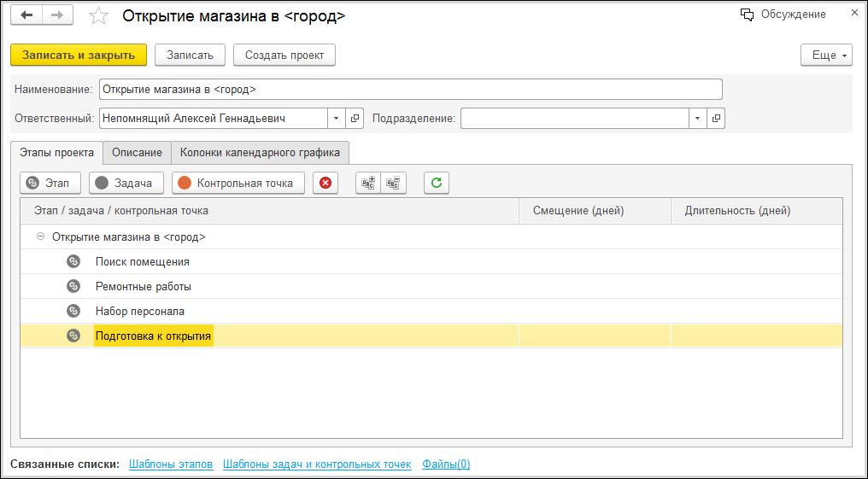This screenshot has width=868, height=479.
Task: Add page to favorites with star icon
Action: pyautogui.click(x=99, y=16)
